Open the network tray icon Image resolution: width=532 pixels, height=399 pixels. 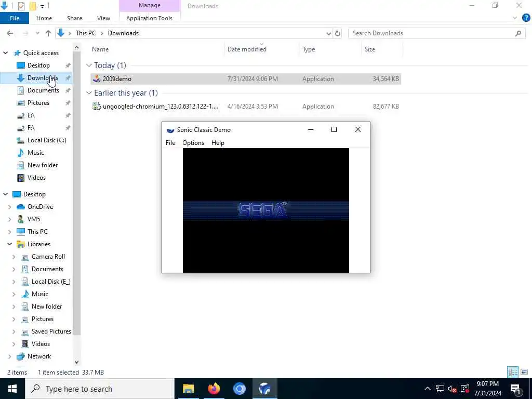[440, 389]
